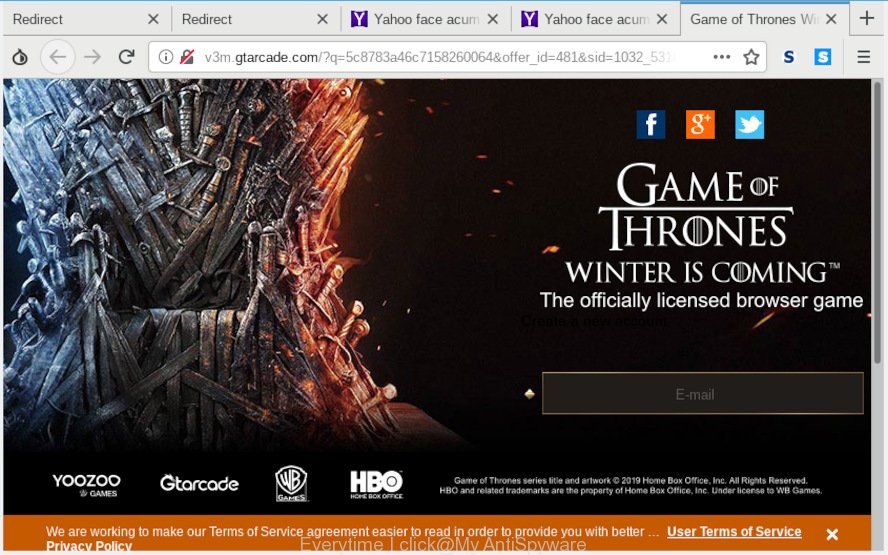
Task: Show site information icon in address bar
Action: (x=165, y=57)
